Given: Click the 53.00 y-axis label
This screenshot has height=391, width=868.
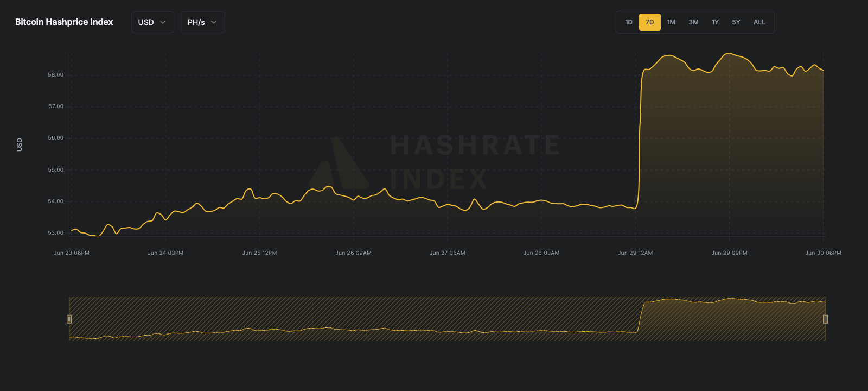Looking at the screenshot, I should (x=55, y=233).
